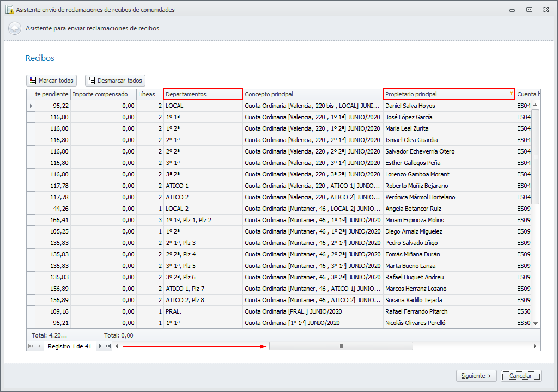The width and height of the screenshot is (558, 392).
Task: Click Marcar todos button
Action: click(52, 81)
